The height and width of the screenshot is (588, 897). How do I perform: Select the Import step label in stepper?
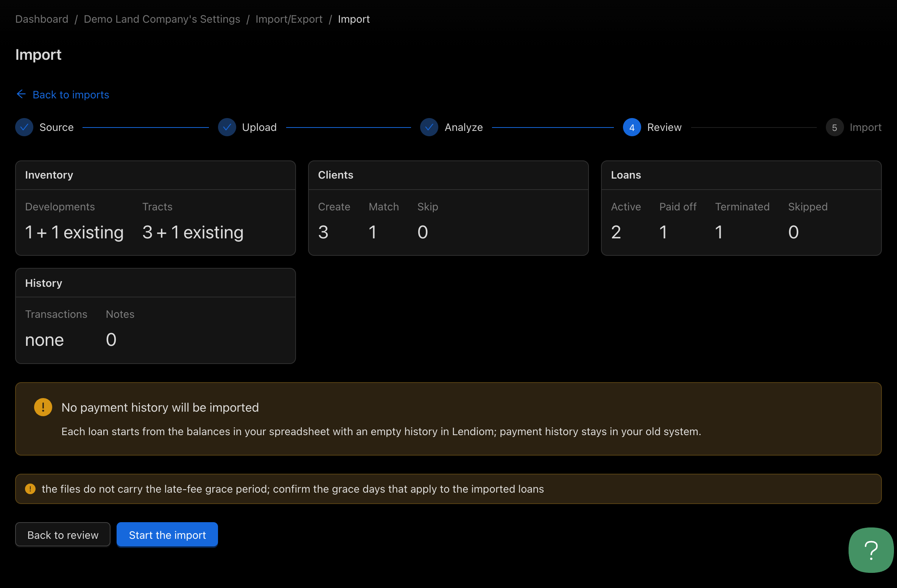pos(866,128)
